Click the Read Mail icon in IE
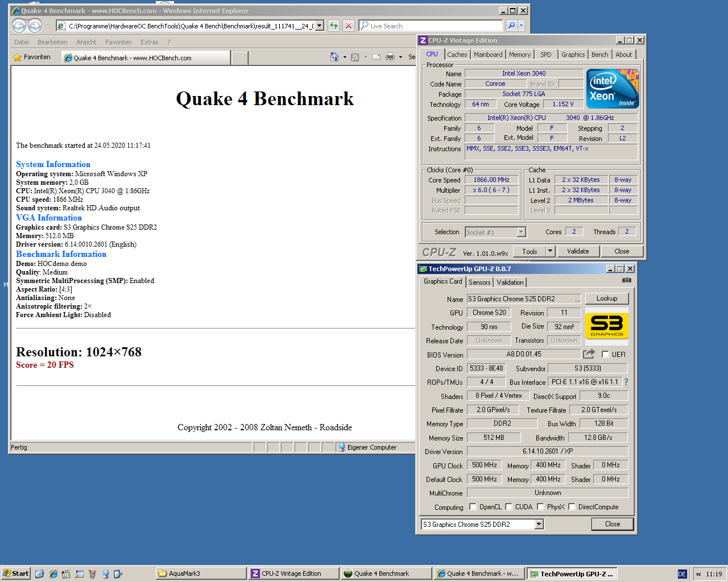This screenshot has width=728, height=582. (376, 57)
